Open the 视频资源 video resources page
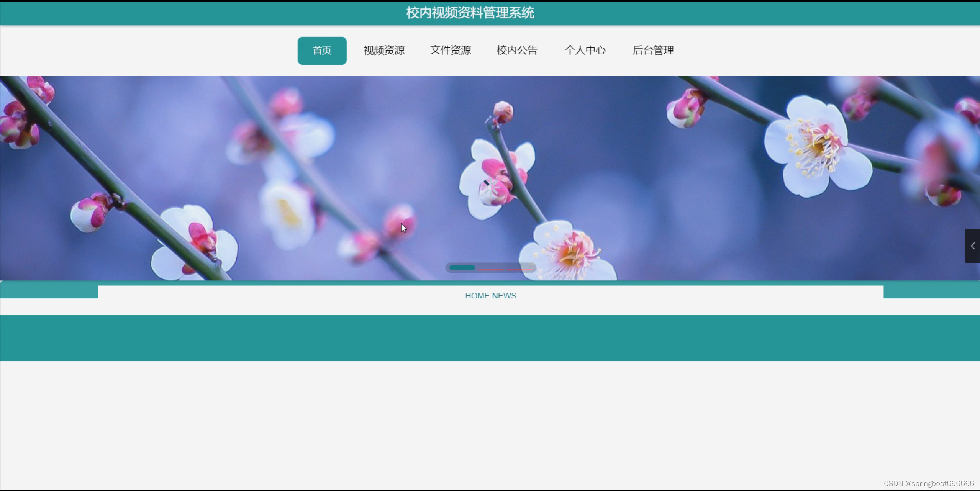This screenshot has height=491, width=980. pos(384,51)
